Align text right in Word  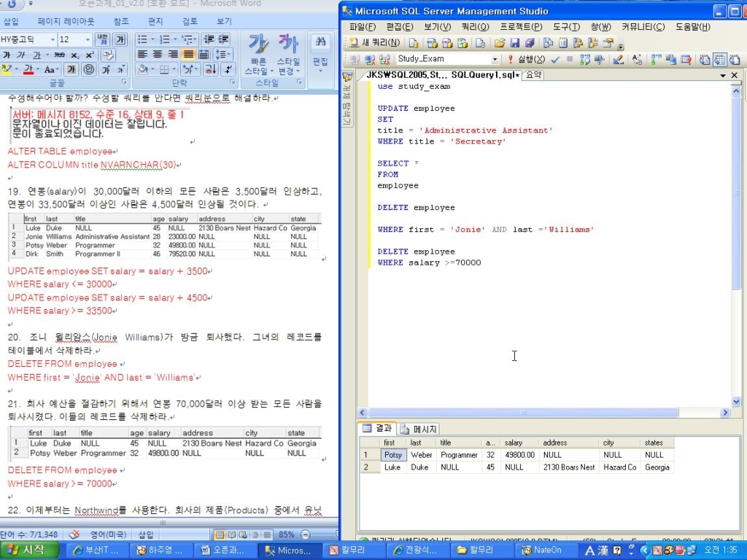172,54
